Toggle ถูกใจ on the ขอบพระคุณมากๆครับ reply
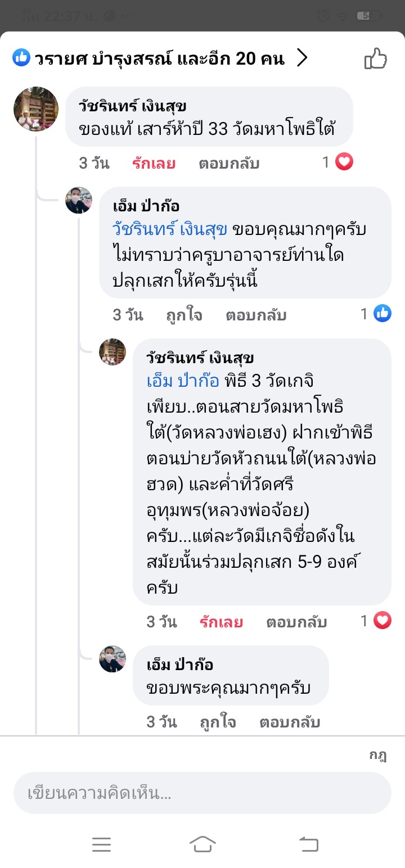 pyautogui.click(x=218, y=722)
